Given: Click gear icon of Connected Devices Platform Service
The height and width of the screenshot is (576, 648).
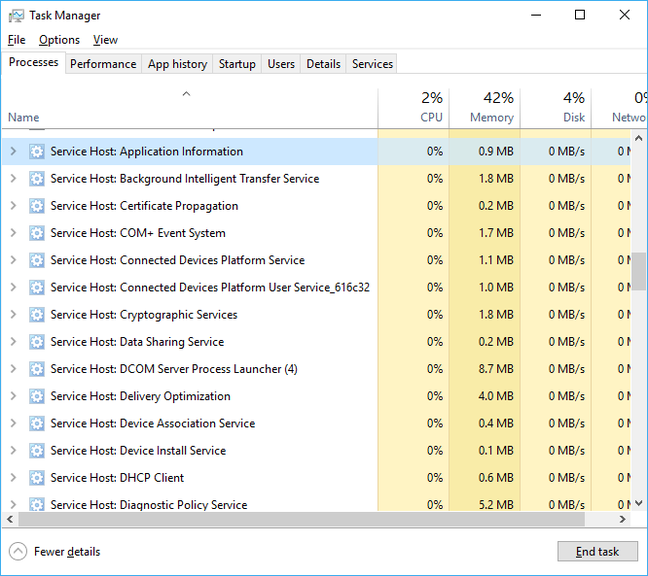Looking at the screenshot, I should coord(37,260).
